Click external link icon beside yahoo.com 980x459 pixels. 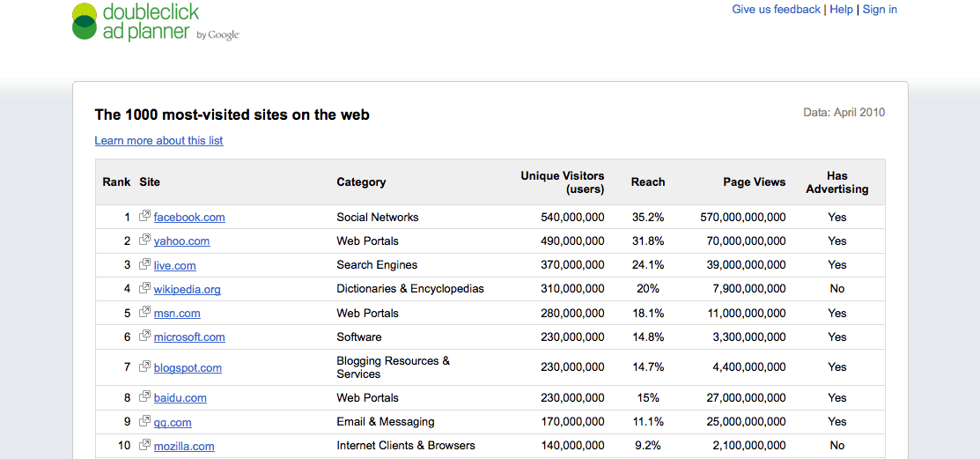tap(144, 241)
